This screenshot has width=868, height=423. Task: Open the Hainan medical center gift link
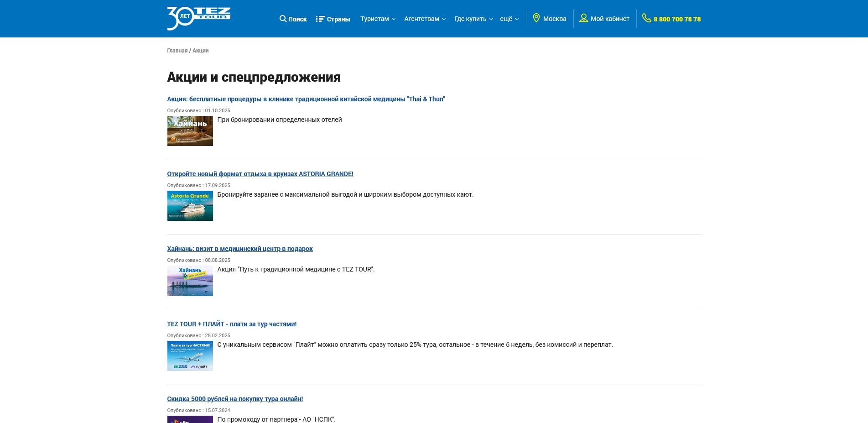click(x=239, y=249)
